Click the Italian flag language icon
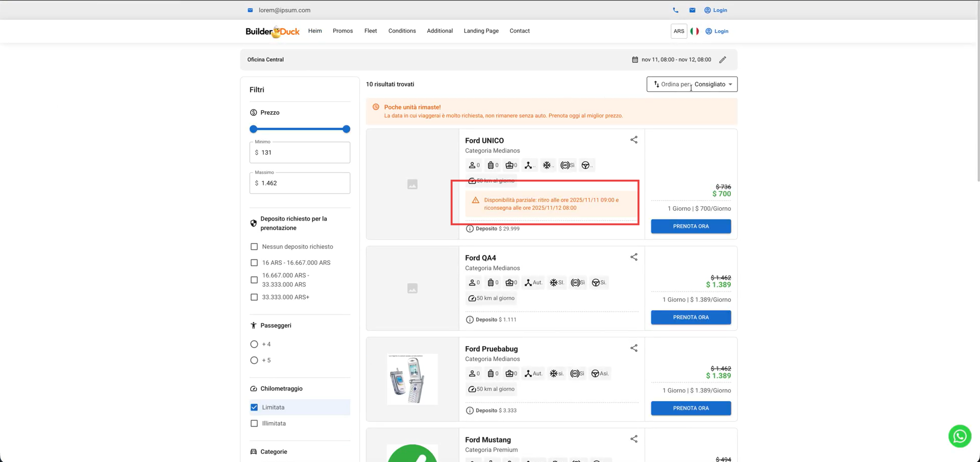The image size is (980, 462). [694, 31]
